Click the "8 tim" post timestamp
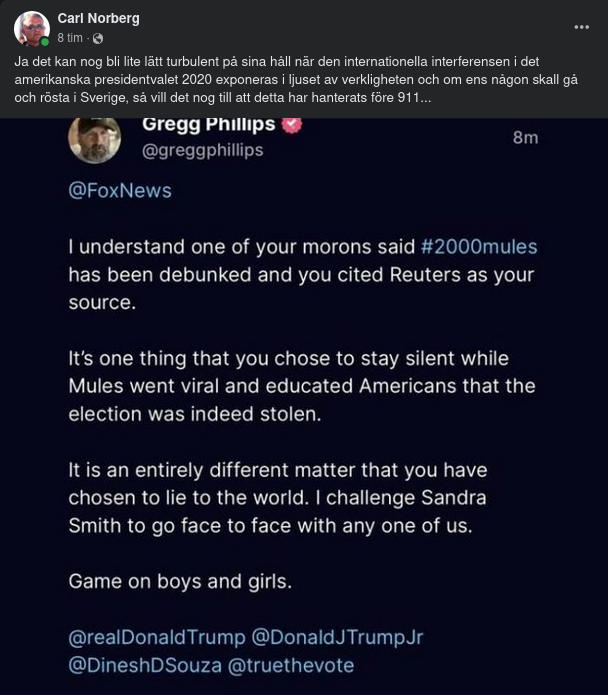608x695 pixels. click(x=69, y=38)
